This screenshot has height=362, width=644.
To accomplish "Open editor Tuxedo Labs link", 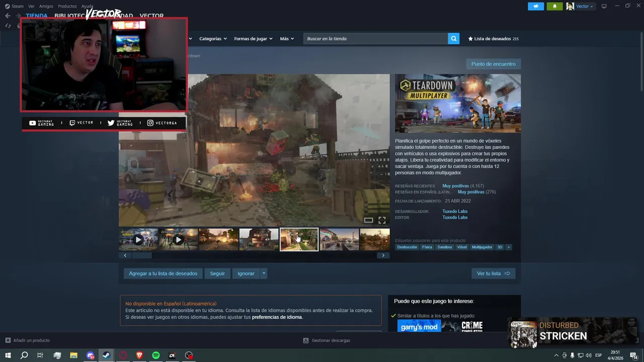I will (x=455, y=217).
